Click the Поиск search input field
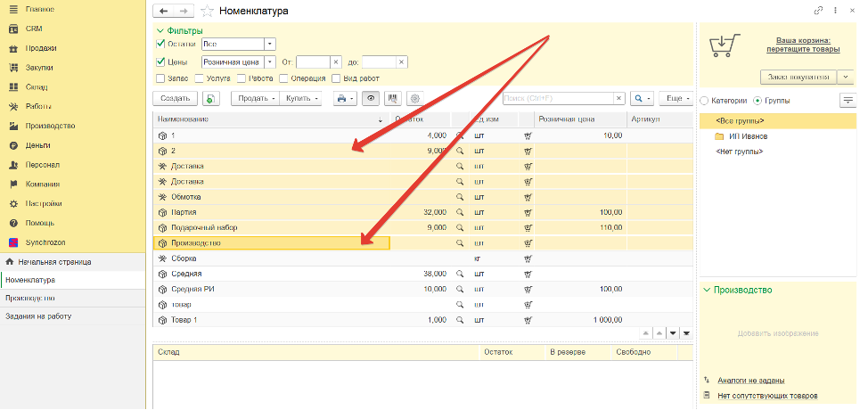 click(561, 98)
